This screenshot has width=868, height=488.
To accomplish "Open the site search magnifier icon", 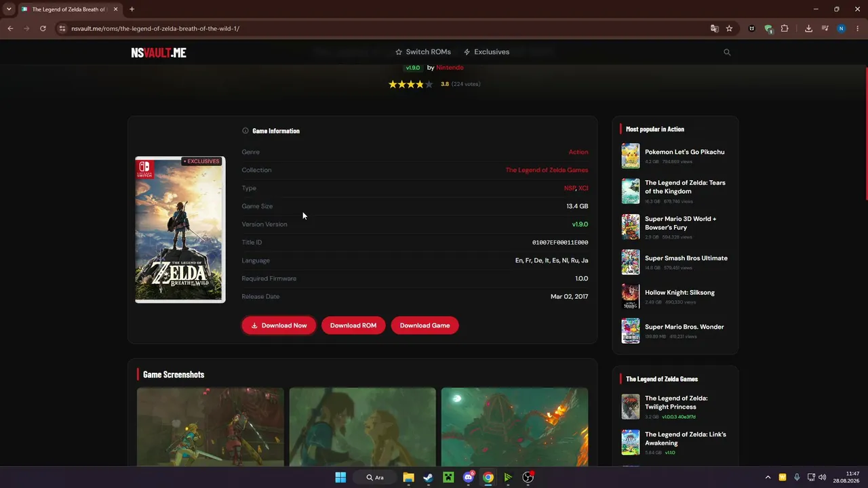I will [727, 52].
